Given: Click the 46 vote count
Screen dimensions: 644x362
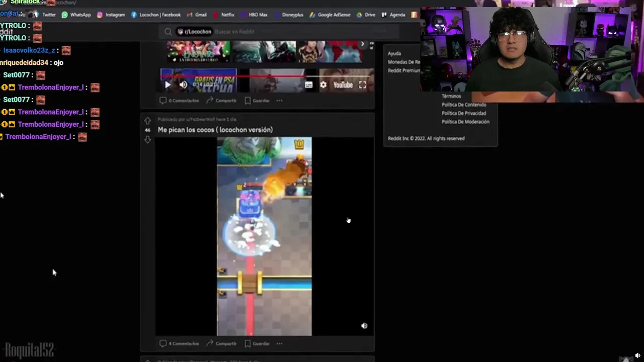Looking at the screenshot, I should [x=147, y=130].
